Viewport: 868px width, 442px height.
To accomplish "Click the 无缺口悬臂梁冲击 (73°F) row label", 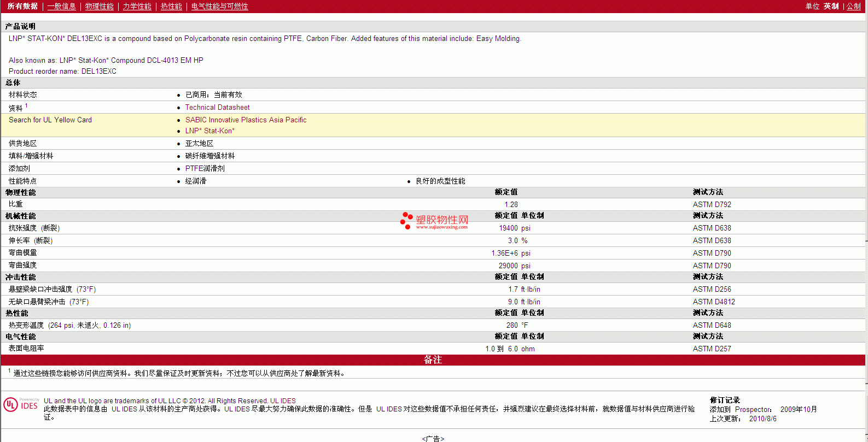I will point(49,302).
